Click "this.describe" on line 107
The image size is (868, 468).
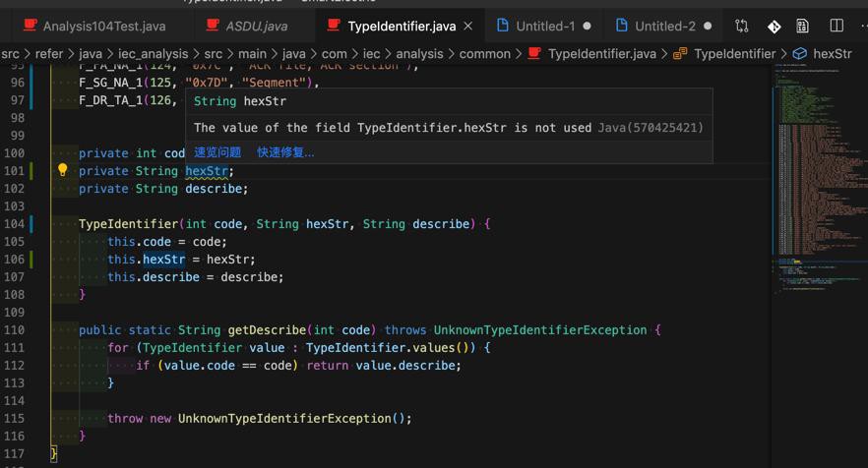154,276
